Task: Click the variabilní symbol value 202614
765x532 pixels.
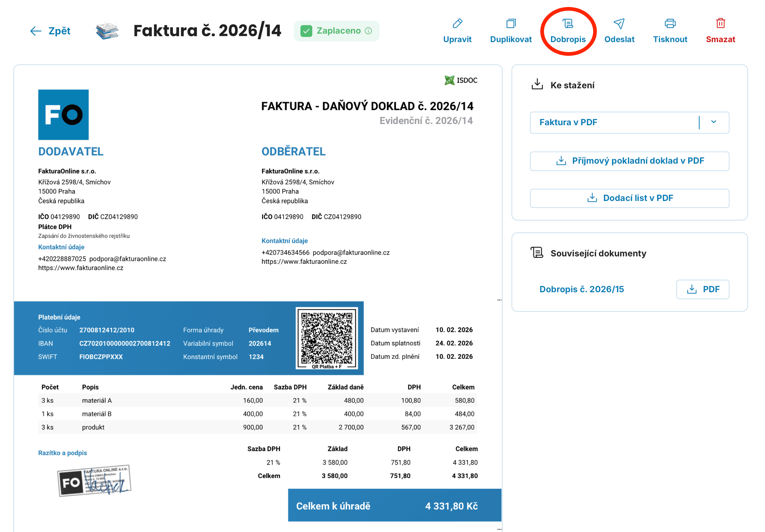Action: 260,344
